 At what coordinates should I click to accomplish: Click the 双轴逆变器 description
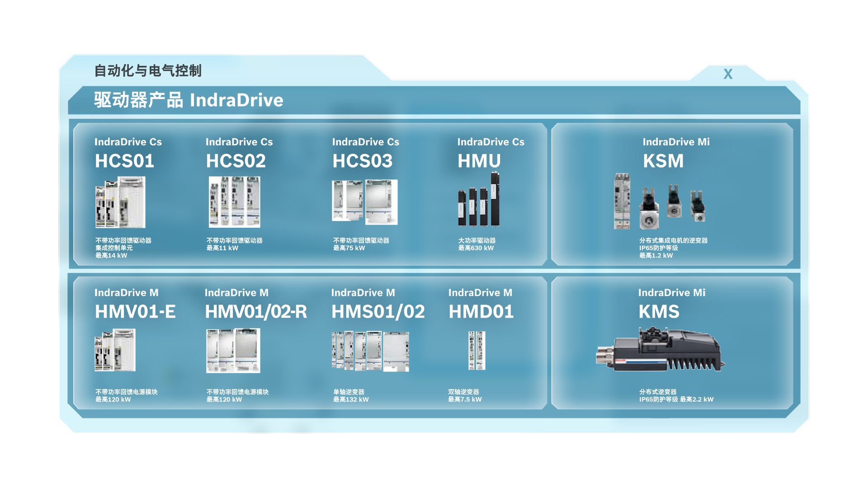point(463,392)
